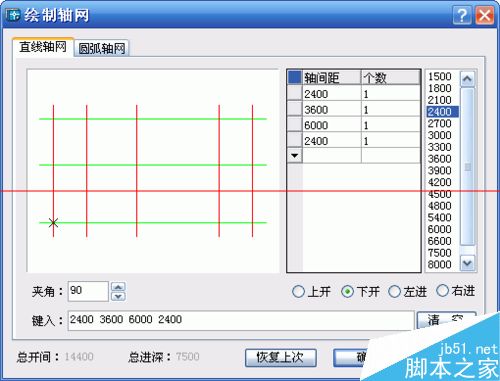The width and height of the screenshot is (500, 381).
Task: Select the 左进 radio option
Action: (408, 292)
